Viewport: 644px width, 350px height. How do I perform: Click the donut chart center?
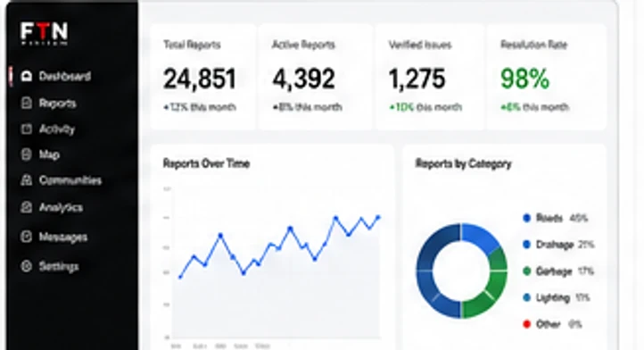(x=462, y=271)
